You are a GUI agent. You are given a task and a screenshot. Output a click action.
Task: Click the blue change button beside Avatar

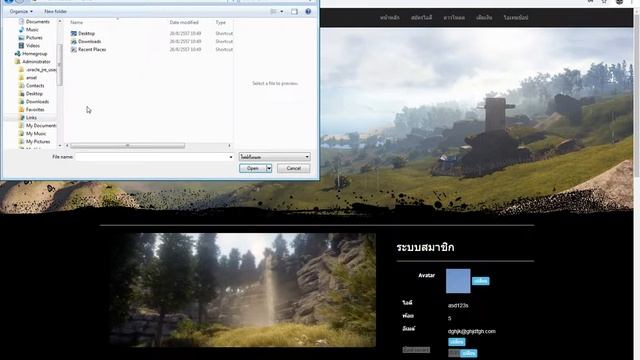click(x=481, y=281)
